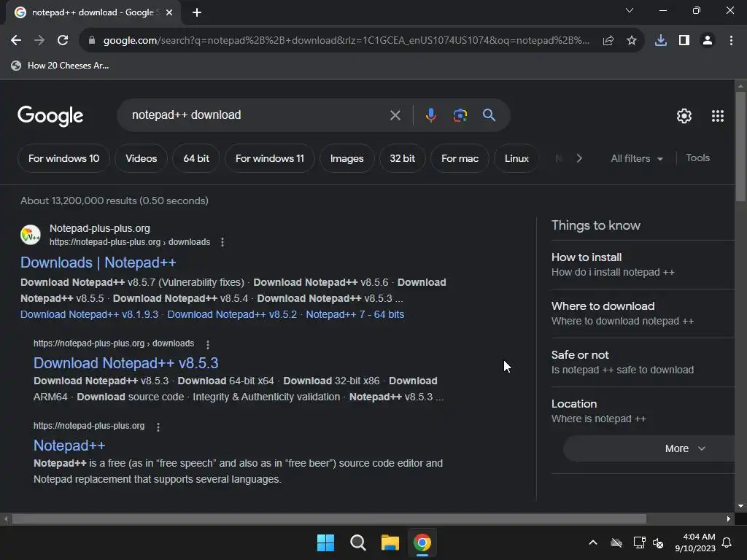Clear the search query text
This screenshot has width=747, height=560.
pyautogui.click(x=395, y=115)
